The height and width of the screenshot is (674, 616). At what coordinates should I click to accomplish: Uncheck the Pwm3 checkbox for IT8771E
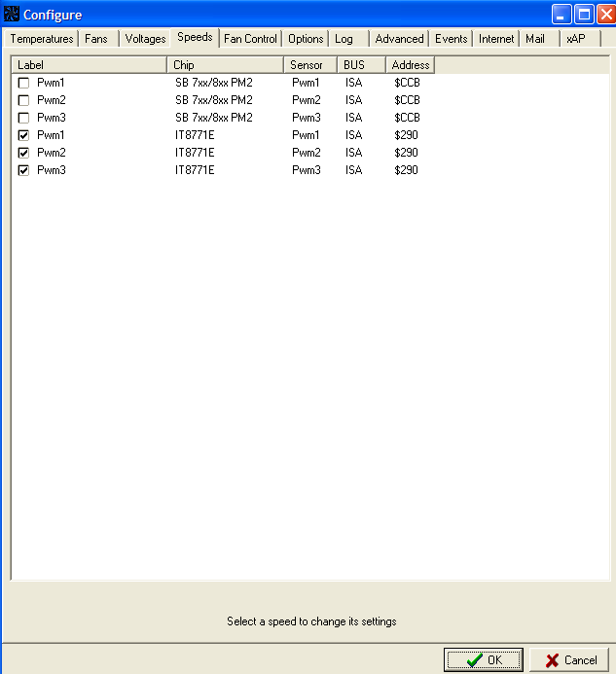coord(23,170)
